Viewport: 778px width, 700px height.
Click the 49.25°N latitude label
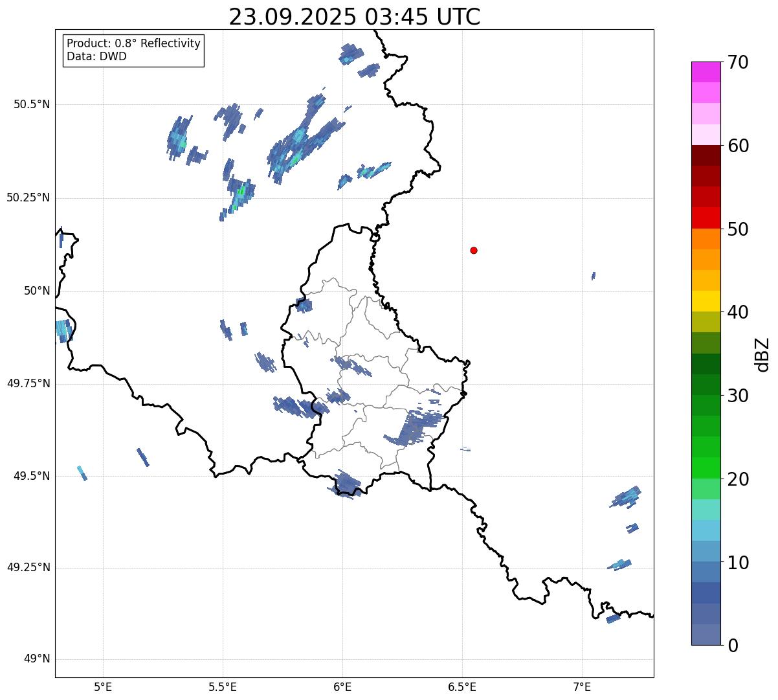pos(28,567)
